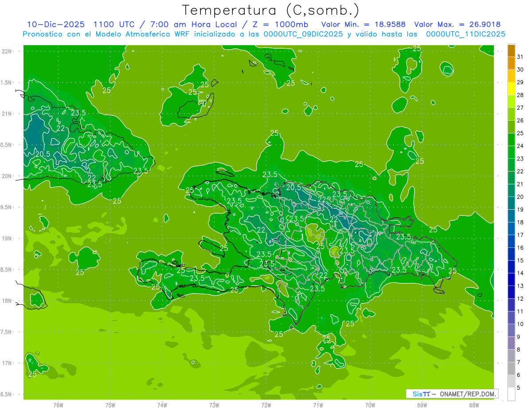Viewport: 532px width, 411px height.
Task: Click the '18N' latitude axis label
Action: pos(7,301)
